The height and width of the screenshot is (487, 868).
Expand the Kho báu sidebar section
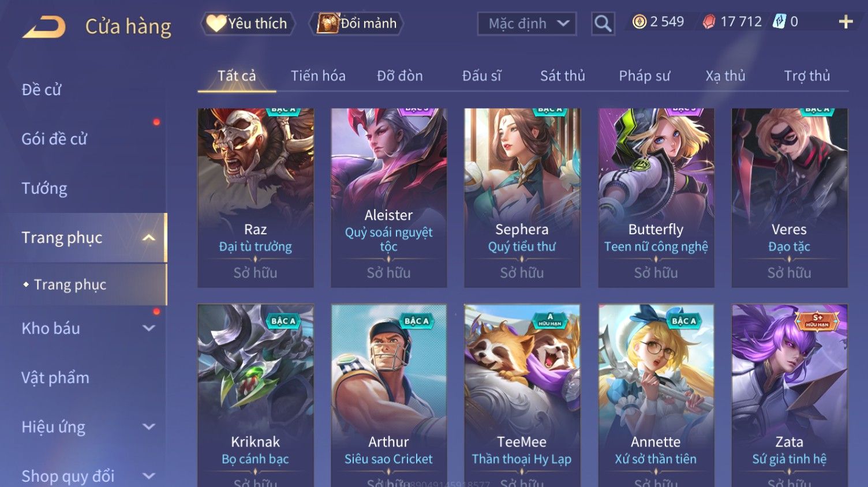click(148, 328)
